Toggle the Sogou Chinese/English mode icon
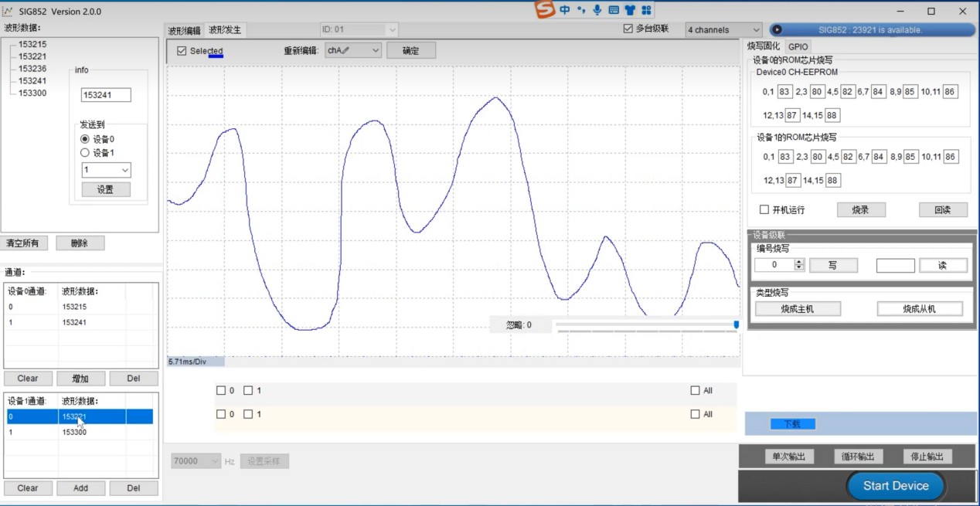The image size is (980, 506). [x=565, y=10]
